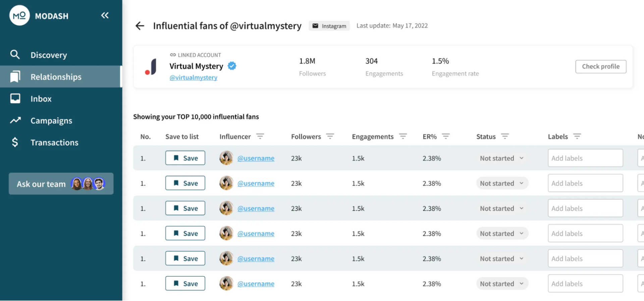Click the Campaigns trend-line icon
The image size is (644, 301).
(15, 120)
